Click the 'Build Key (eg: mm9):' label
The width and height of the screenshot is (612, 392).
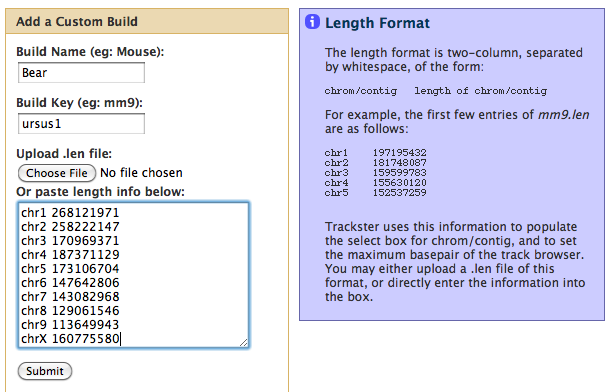80,103
